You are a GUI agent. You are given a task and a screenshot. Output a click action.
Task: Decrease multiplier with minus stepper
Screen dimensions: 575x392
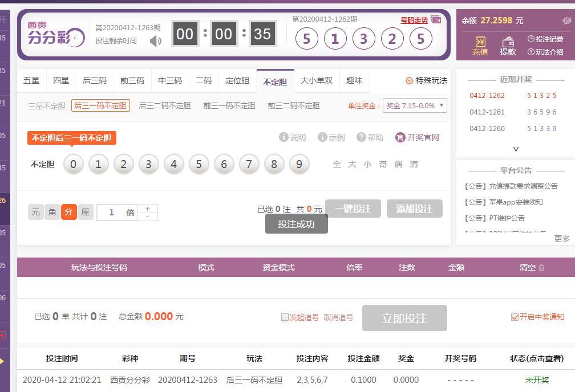pyautogui.click(x=148, y=217)
